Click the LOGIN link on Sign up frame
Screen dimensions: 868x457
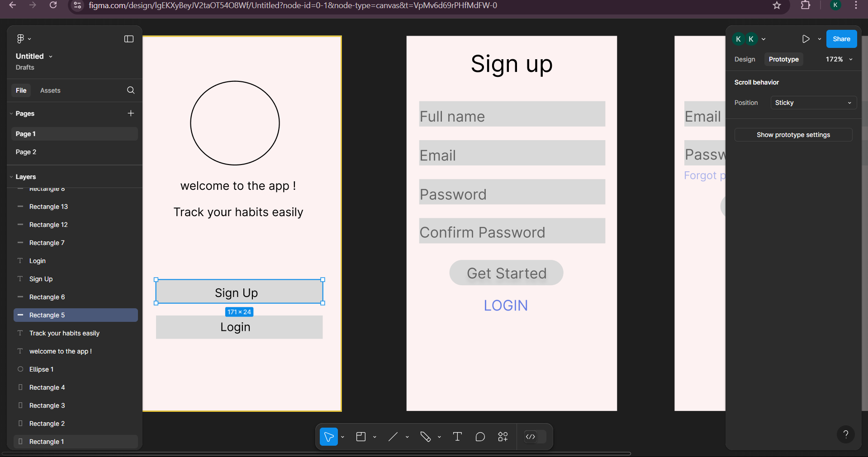(506, 306)
